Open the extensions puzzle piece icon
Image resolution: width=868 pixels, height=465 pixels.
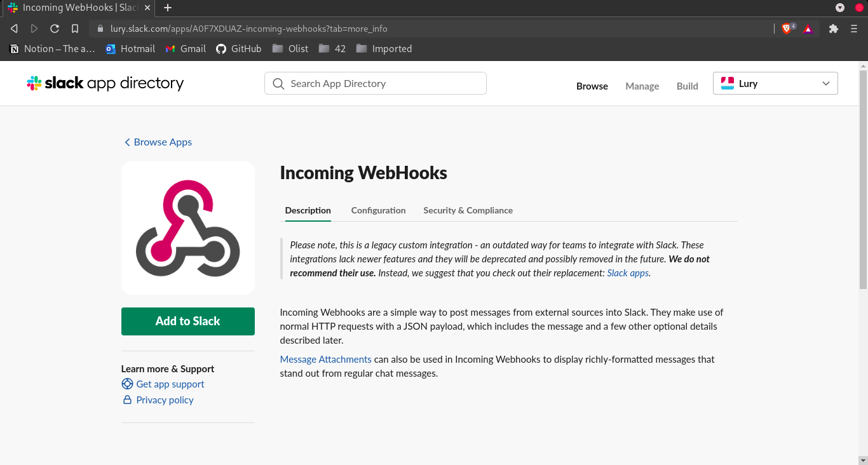pos(834,29)
